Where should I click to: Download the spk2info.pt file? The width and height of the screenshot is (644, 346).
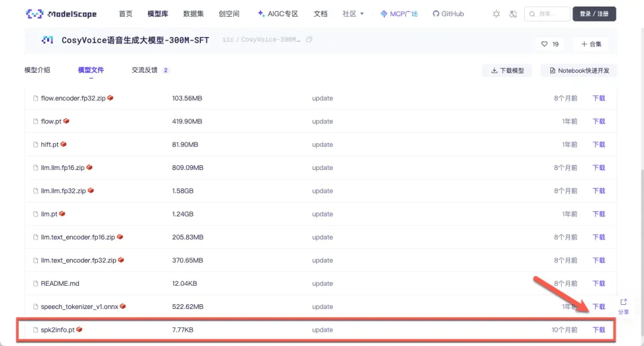[x=598, y=329]
